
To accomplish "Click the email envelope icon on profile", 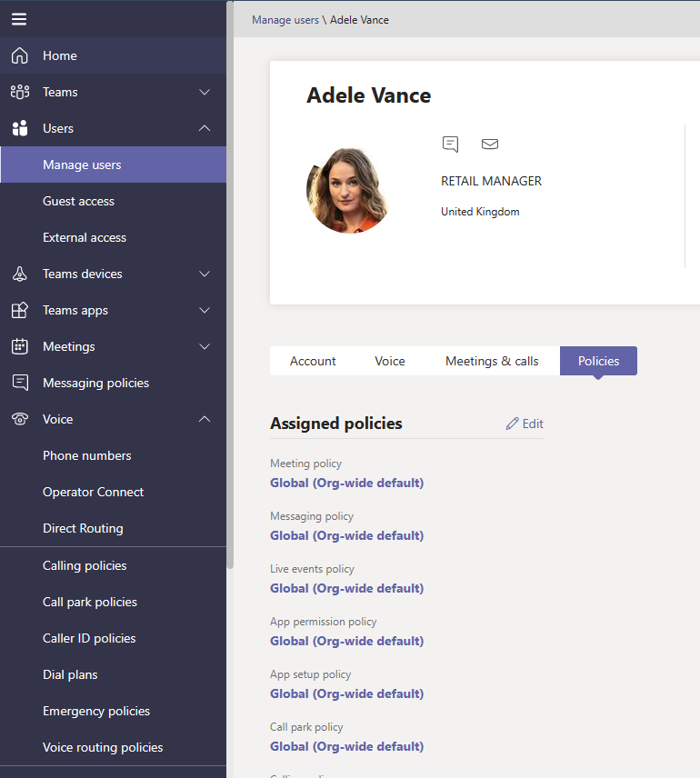I will point(490,144).
